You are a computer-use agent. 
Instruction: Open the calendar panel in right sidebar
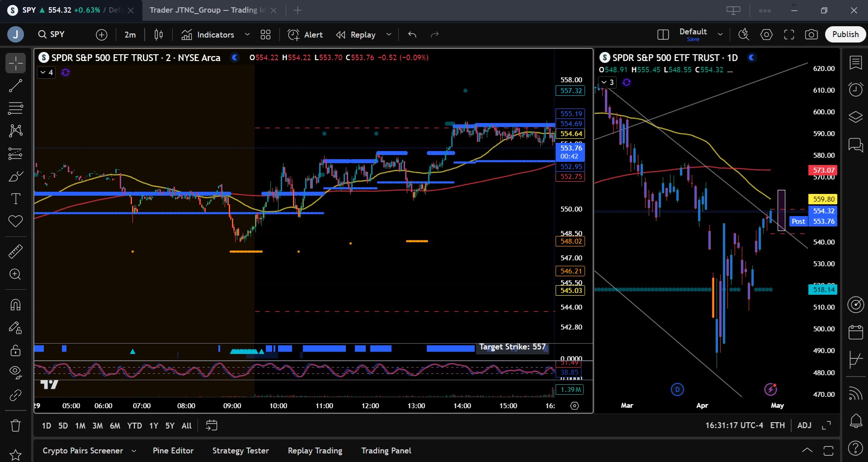coord(855,332)
